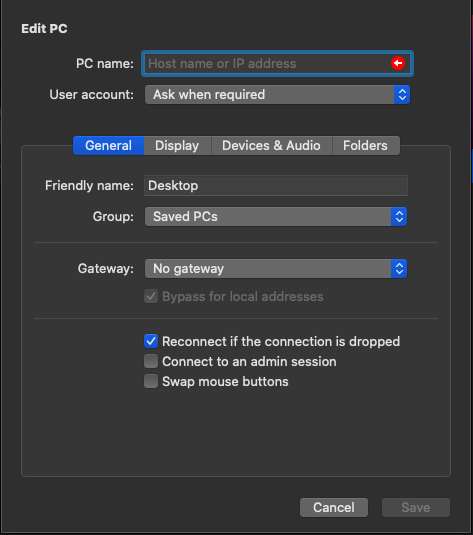473x535 pixels.
Task: Click the red error arrow icon in PC name
Action: tap(398, 63)
